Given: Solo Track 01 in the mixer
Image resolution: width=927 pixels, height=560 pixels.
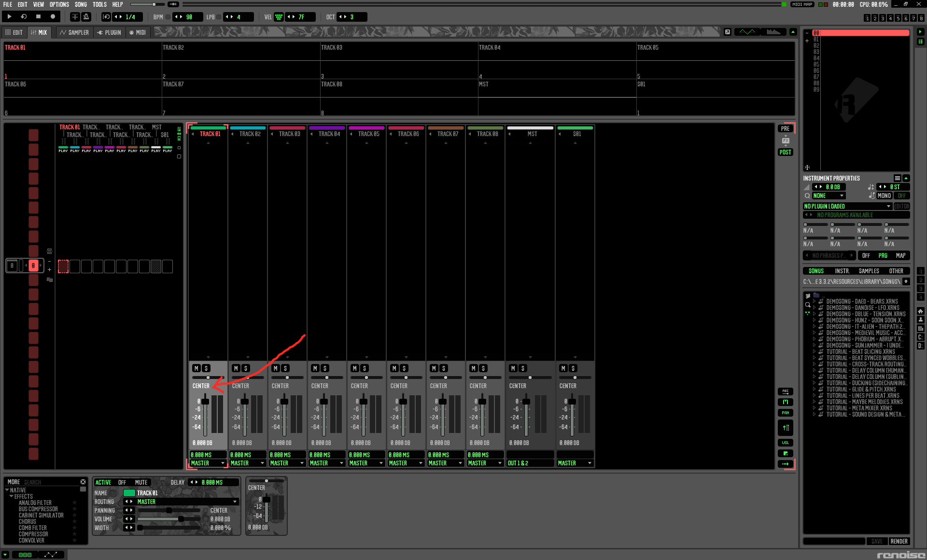Looking at the screenshot, I should (206, 368).
